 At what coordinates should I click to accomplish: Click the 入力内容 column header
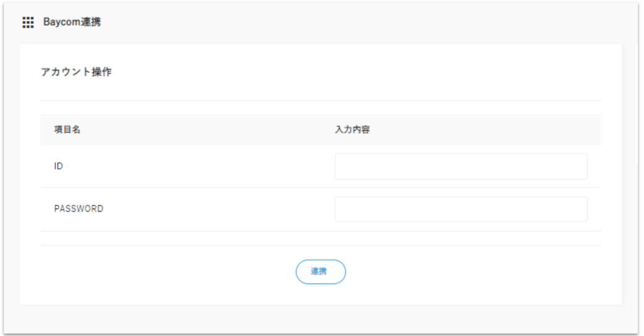tap(352, 131)
